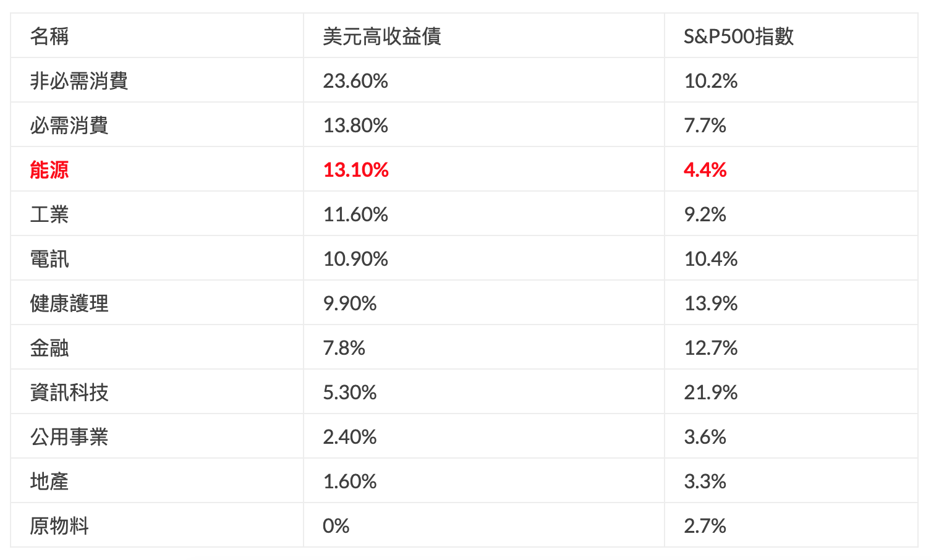Select the red 13.10% value
This screenshot has height=560, width=931.
[x=356, y=170]
